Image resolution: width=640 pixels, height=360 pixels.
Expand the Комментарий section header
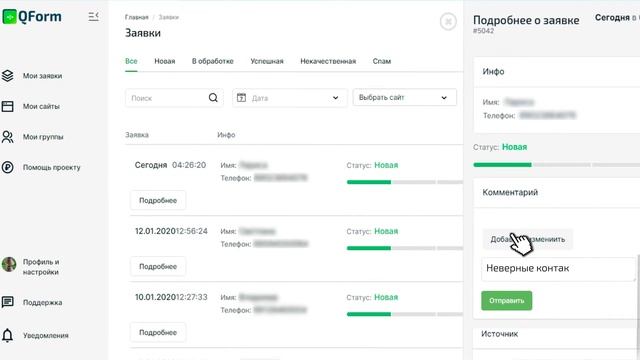[x=557, y=193]
